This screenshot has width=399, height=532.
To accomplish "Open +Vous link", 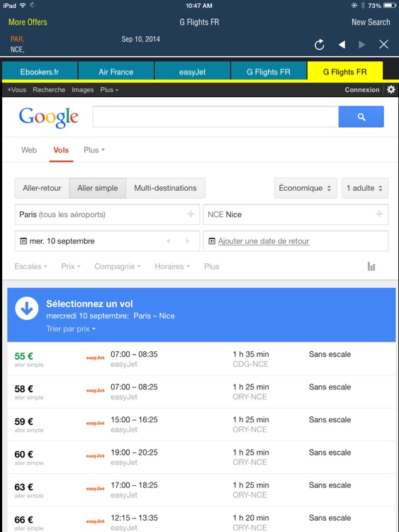I will 16,89.
